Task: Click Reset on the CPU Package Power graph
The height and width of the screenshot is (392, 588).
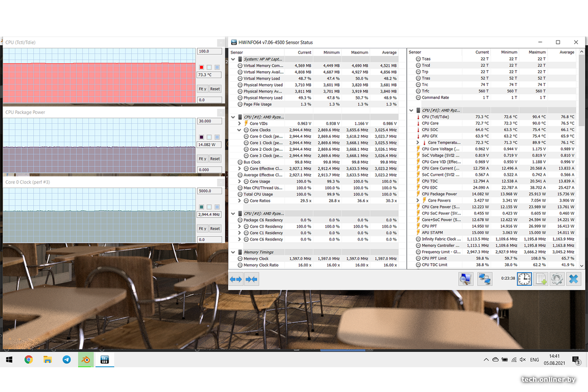Action: pos(214,159)
